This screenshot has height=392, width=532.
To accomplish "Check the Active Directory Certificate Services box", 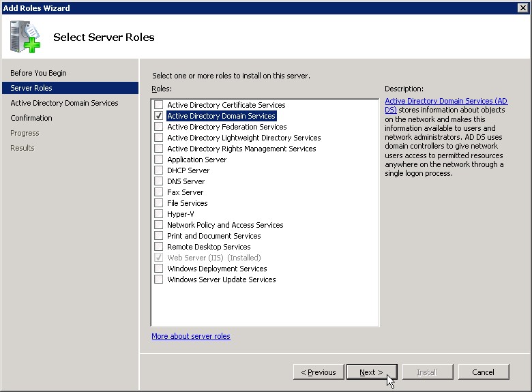I will (x=159, y=105).
